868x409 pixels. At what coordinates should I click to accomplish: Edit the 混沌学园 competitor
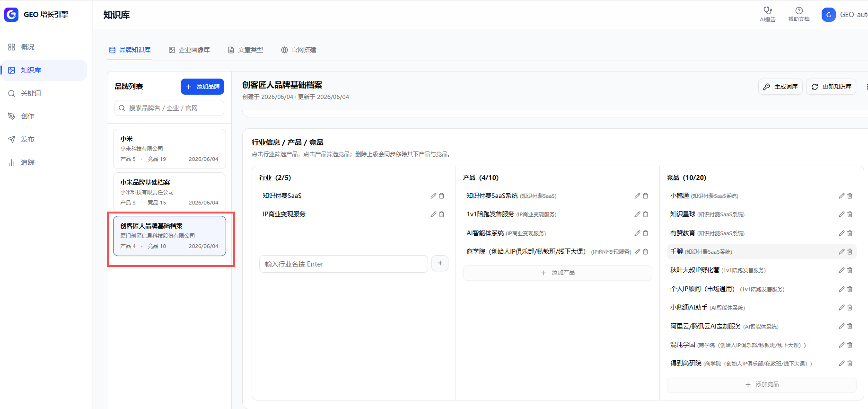coord(842,345)
